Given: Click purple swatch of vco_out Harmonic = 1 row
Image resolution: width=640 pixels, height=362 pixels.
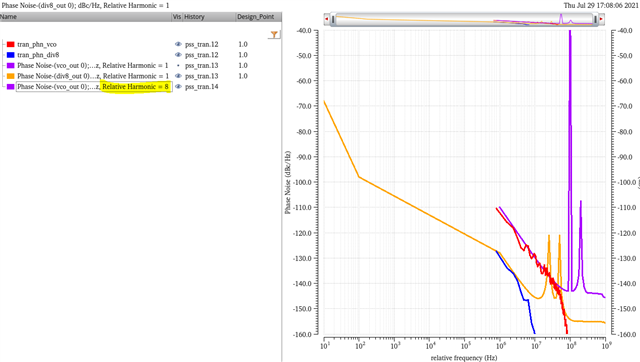Looking at the screenshot, I should point(11,65).
